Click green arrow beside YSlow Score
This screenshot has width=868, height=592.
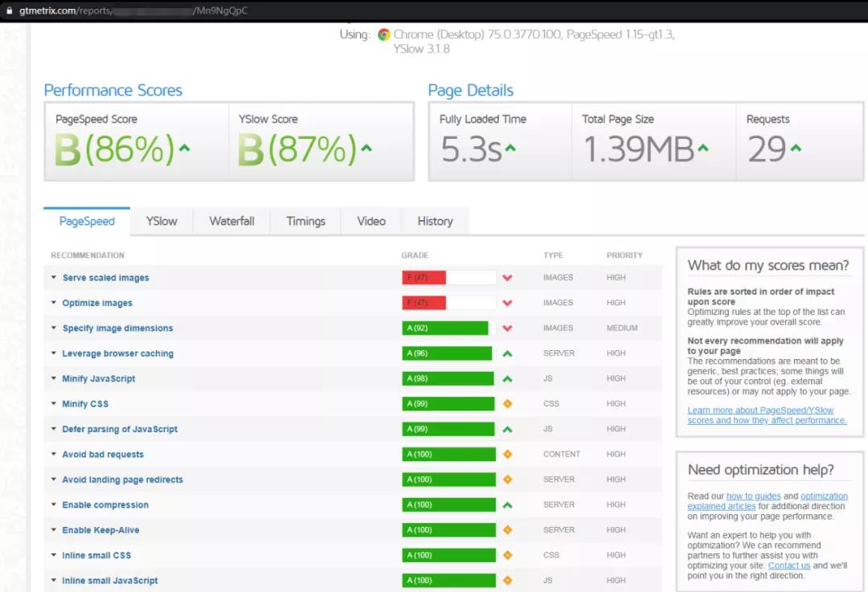(x=366, y=148)
